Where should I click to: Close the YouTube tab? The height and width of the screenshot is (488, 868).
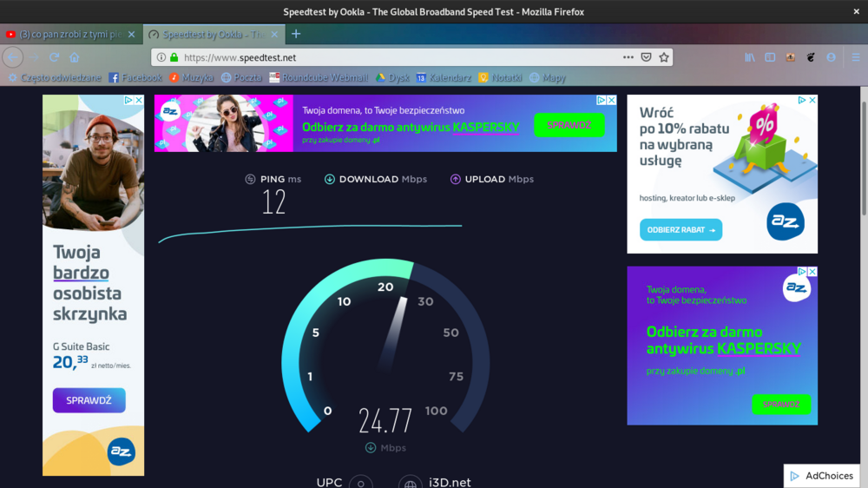pyautogui.click(x=131, y=35)
